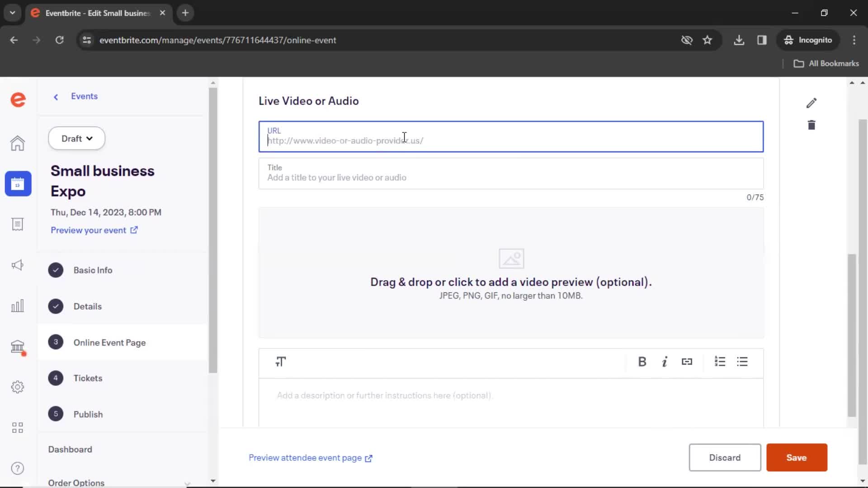The image size is (868, 488).
Task: Open the Events calendar sidebar icon
Action: pyautogui.click(x=18, y=184)
